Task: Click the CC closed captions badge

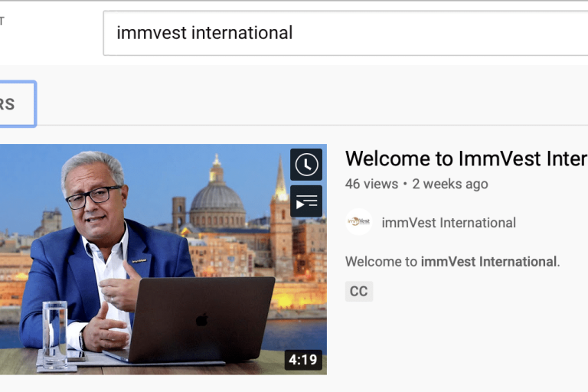Action: click(359, 291)
